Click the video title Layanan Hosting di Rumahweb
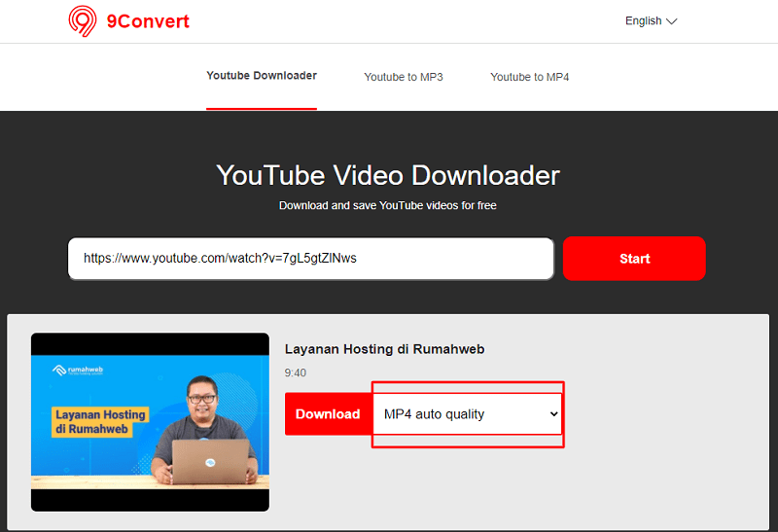This screenshot has width=778, height=532. 384,349
